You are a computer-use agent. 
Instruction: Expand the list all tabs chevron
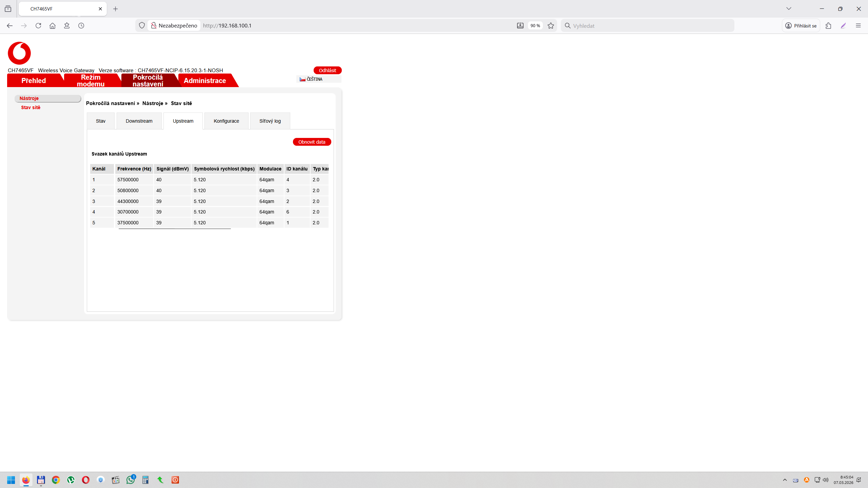click(x=789, y=9)
